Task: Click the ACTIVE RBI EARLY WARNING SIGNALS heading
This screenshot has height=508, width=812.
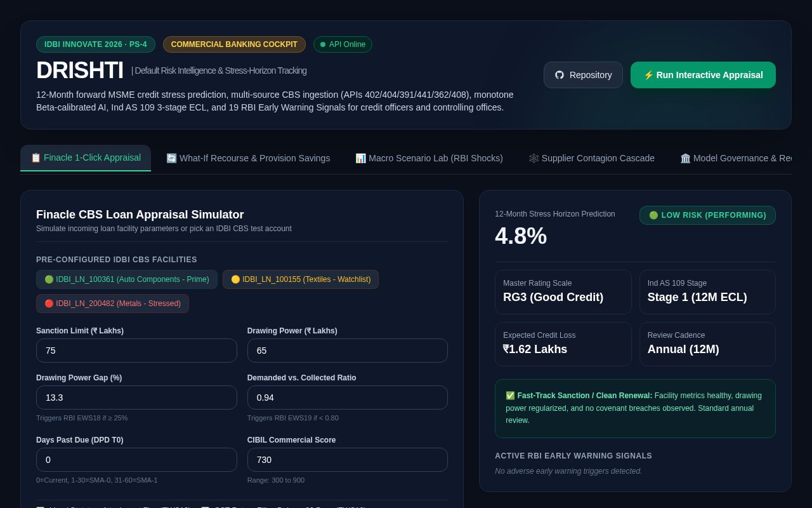Action: (x=573, y=456)
